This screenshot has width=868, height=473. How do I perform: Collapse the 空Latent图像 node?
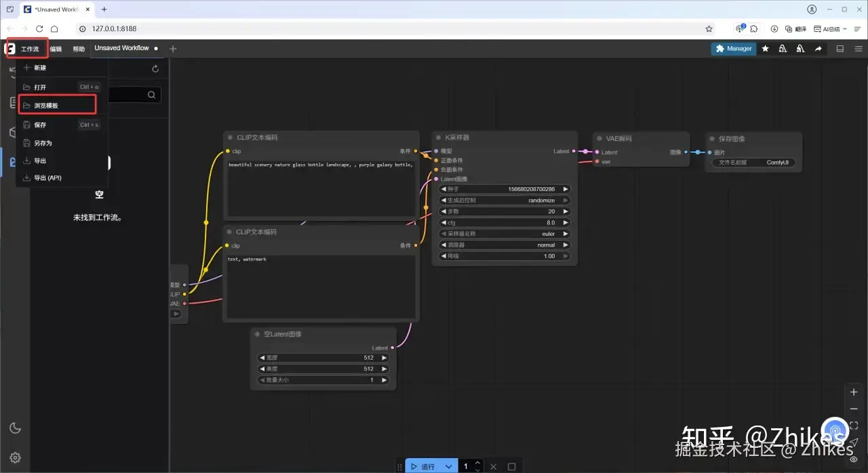point(258,334)
